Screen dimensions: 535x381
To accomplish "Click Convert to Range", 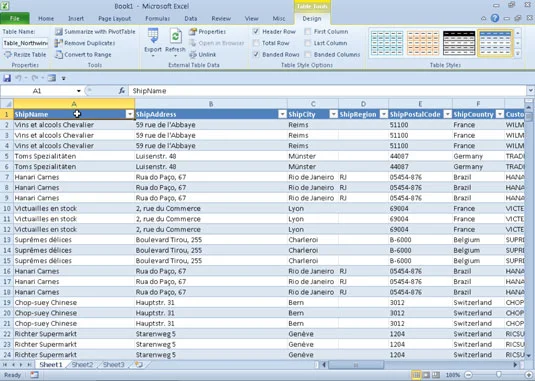I will pos(83,55).
